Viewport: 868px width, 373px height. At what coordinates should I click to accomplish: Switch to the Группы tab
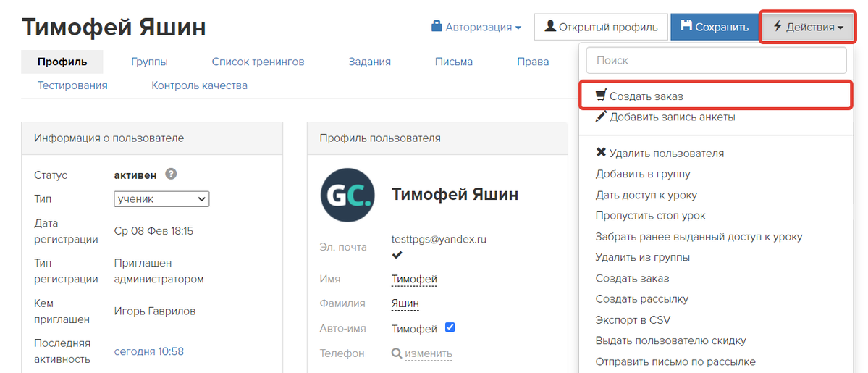[149, 62]
